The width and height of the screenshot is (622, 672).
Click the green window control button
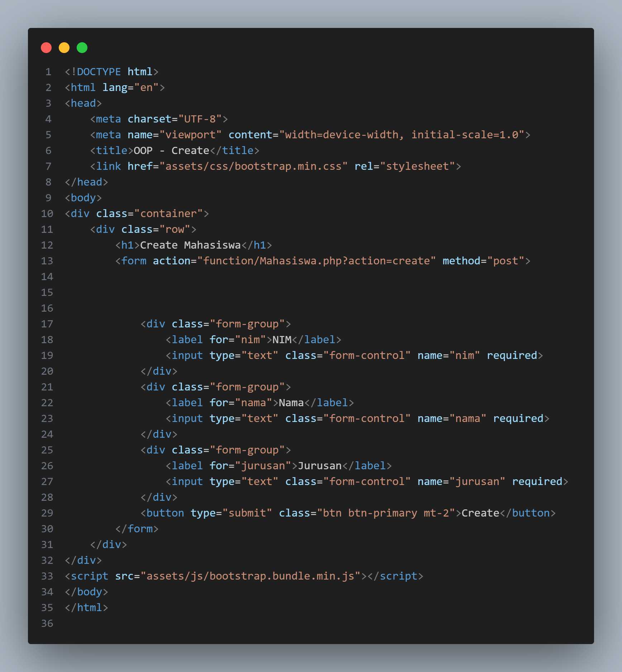point(82,47)
